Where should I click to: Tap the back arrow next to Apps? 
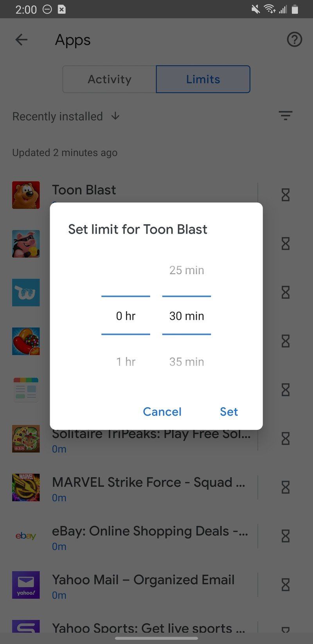coord(21,40)
